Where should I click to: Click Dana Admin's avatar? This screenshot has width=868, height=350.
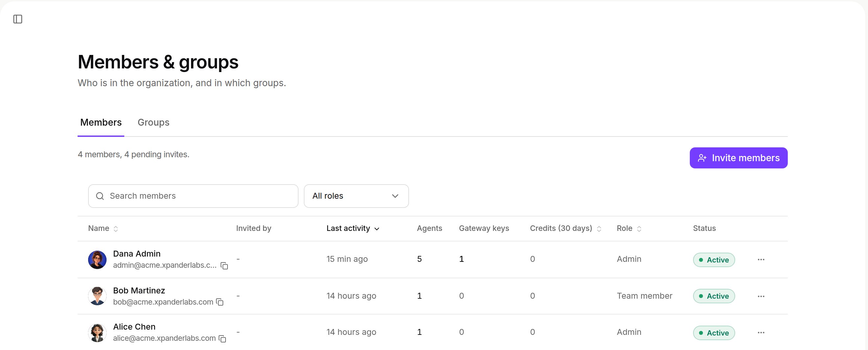click(97, 259)
